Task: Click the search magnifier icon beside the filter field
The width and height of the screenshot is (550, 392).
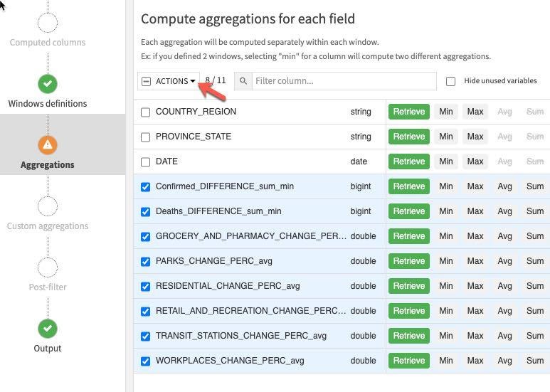Action: point(243,81)
